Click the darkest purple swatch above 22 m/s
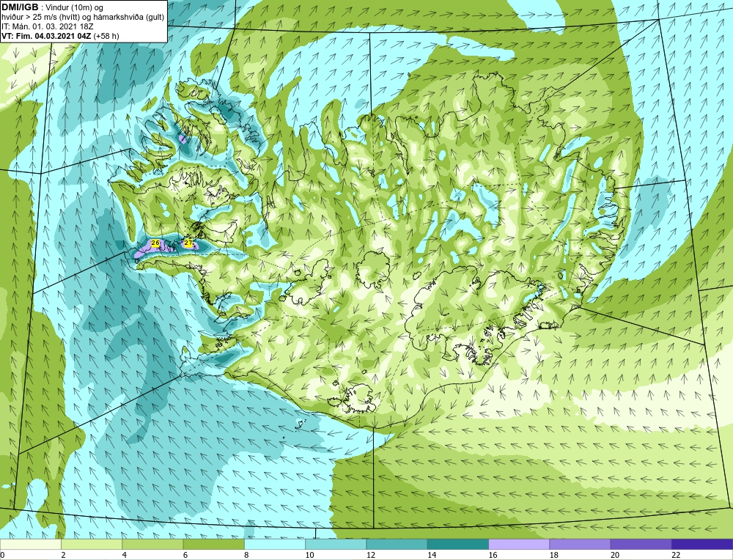Screen dimensions: 733x560 point(702,544)
